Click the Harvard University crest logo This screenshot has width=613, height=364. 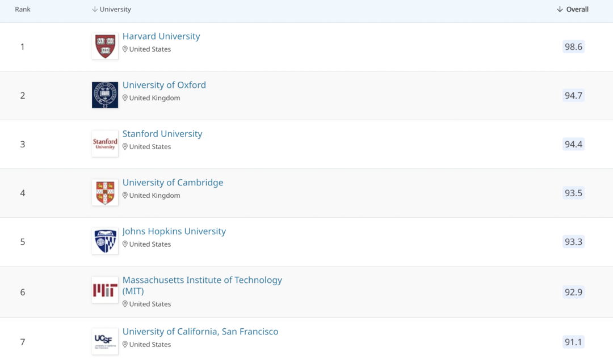pos(105,46)
